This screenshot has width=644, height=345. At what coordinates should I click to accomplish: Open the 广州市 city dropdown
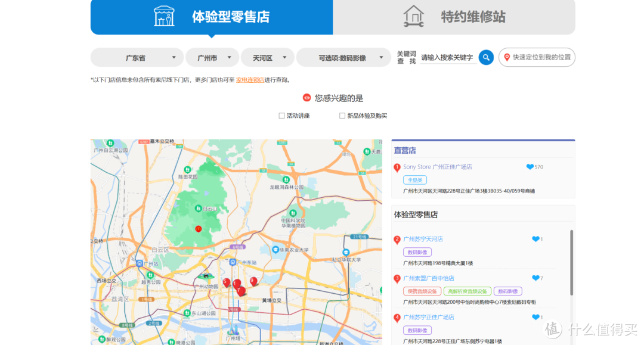[212, 57]
